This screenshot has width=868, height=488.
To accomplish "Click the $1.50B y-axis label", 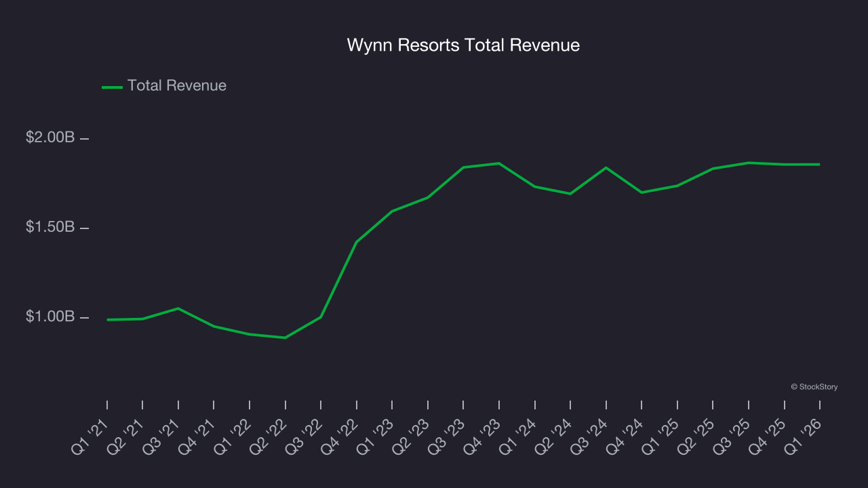I will pos(50,227).
